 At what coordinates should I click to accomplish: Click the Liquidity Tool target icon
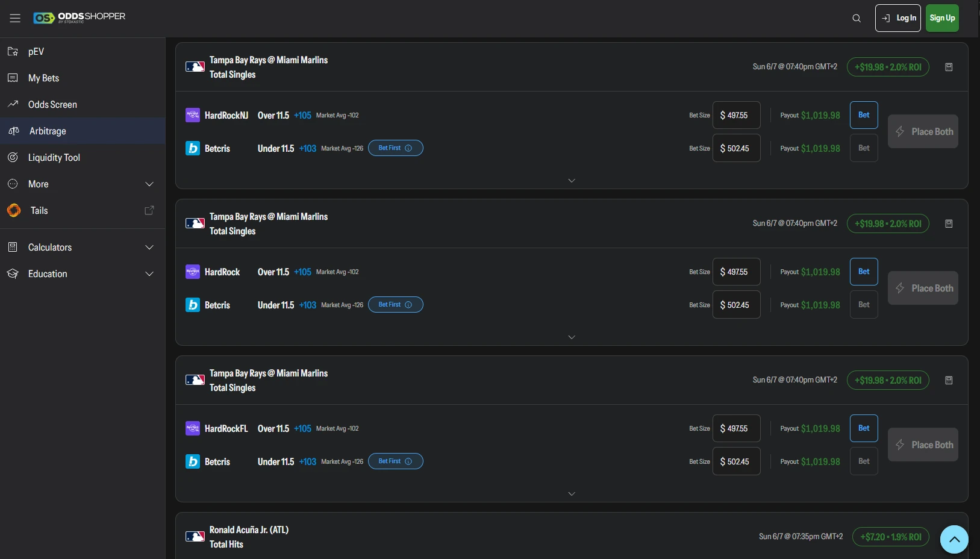pos(13,157)
